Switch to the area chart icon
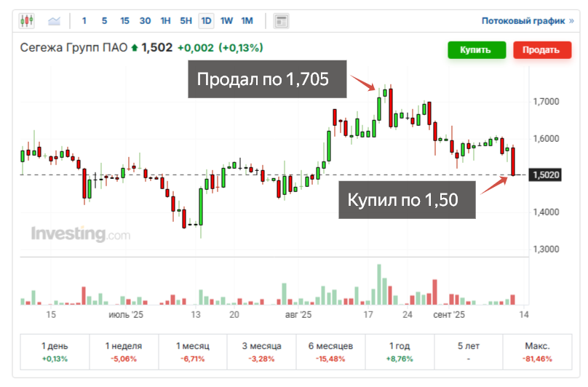The height and width of the screenshot is (387, 588). (x=54, y=21)
